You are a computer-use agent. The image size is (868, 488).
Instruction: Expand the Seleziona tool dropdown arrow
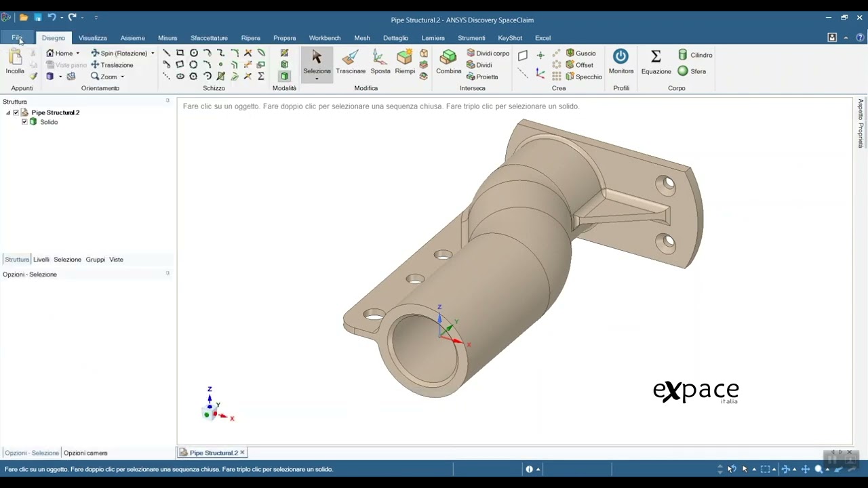[x=317, y=79]
